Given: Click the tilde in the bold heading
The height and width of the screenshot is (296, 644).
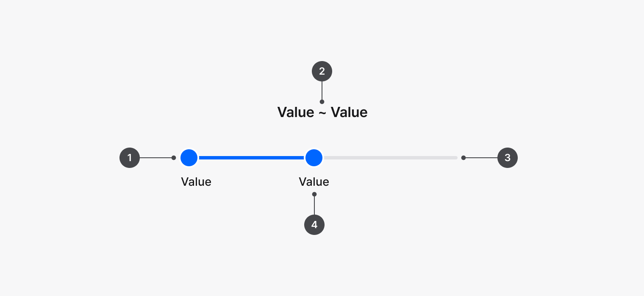Looking at the screenshot, I should tap(322, 113).
